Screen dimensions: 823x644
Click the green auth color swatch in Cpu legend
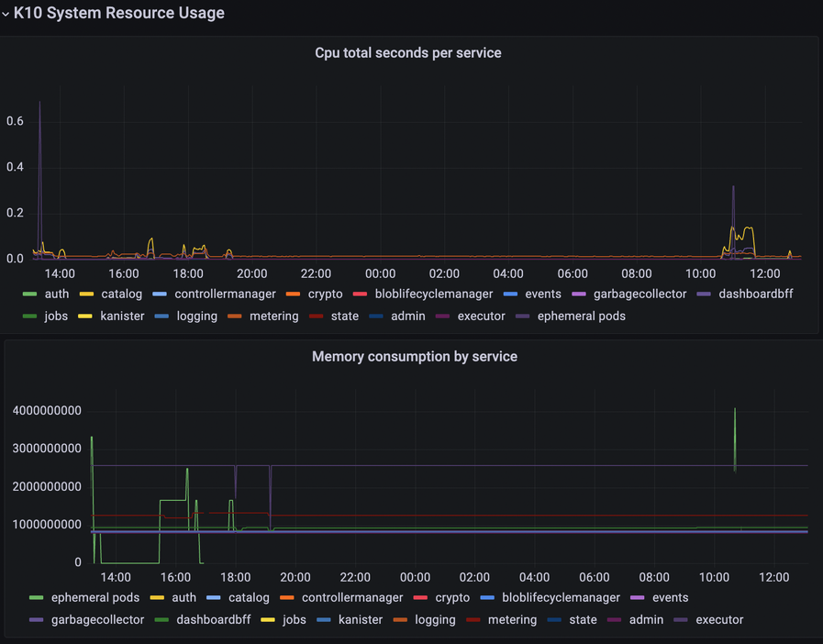point(30,294)
